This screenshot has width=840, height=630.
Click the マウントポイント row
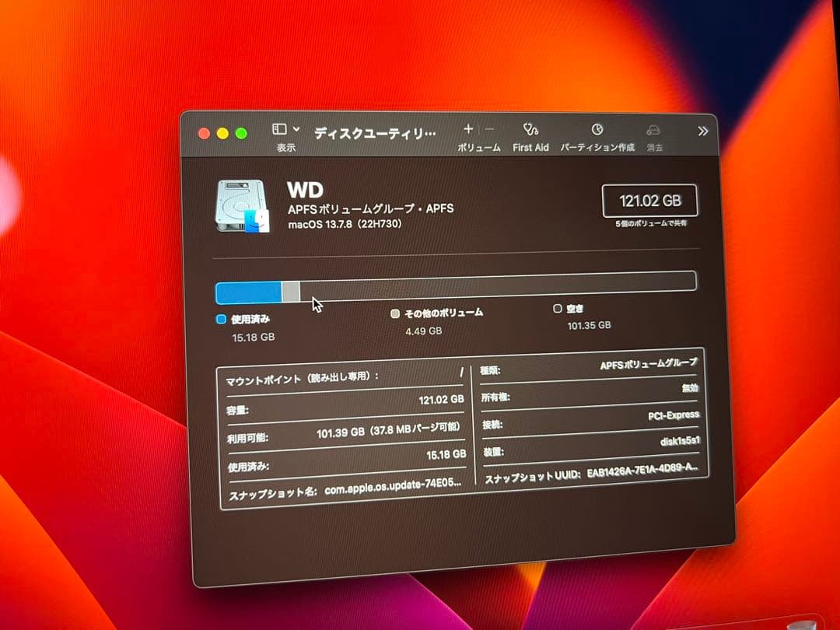coord(345,377)
